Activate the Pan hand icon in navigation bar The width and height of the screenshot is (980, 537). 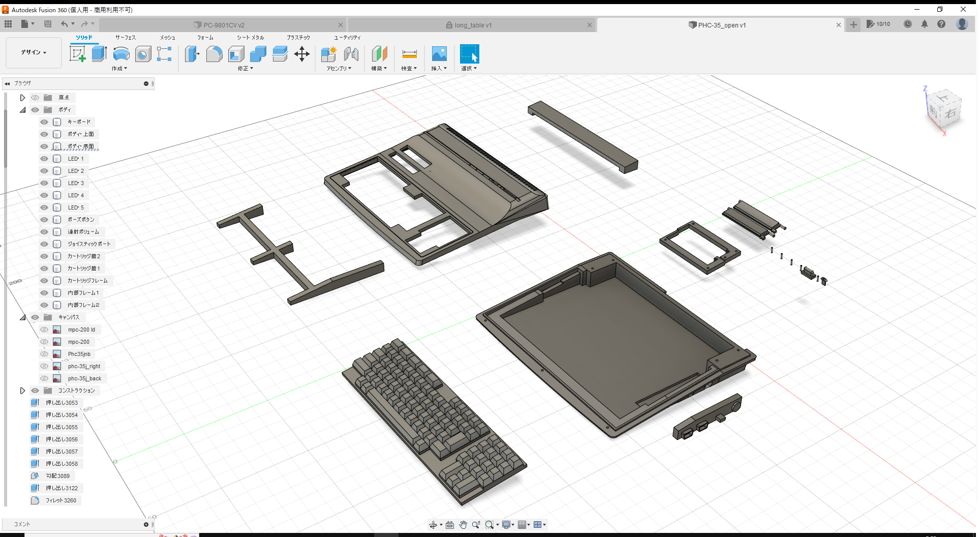(x=463, y=524)
